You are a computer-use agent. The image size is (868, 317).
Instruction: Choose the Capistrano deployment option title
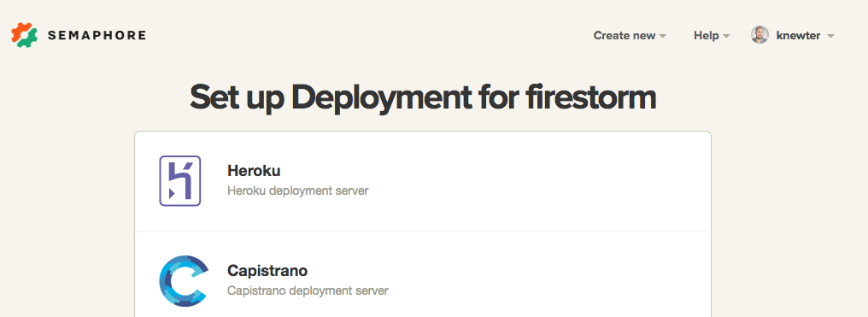[267, 271]
